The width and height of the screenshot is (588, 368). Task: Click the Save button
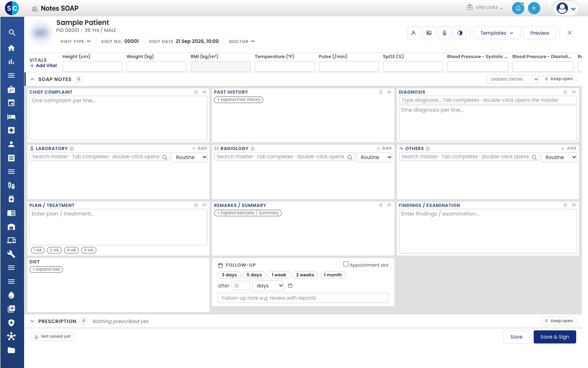coord(517,337)
